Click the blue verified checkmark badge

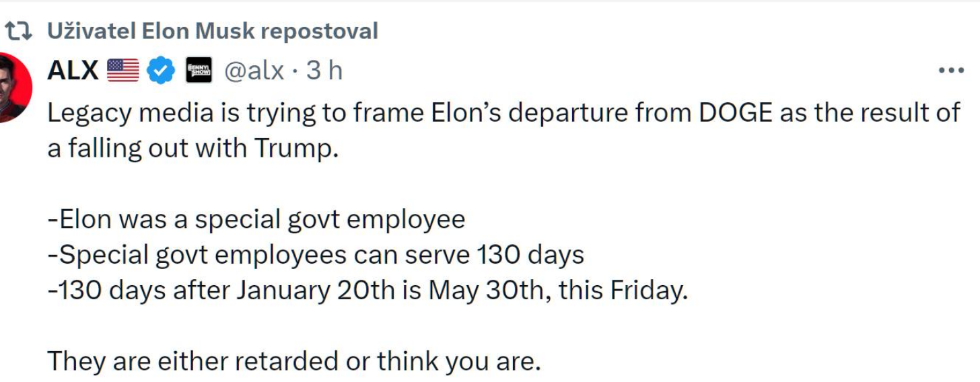pyautogui.click(x=162, y=71)
